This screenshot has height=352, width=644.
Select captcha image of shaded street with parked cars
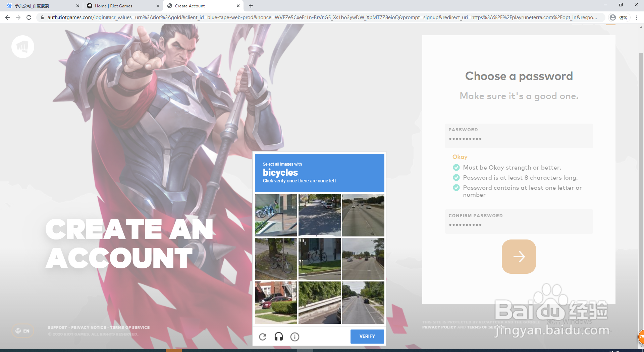pos(320,215)
